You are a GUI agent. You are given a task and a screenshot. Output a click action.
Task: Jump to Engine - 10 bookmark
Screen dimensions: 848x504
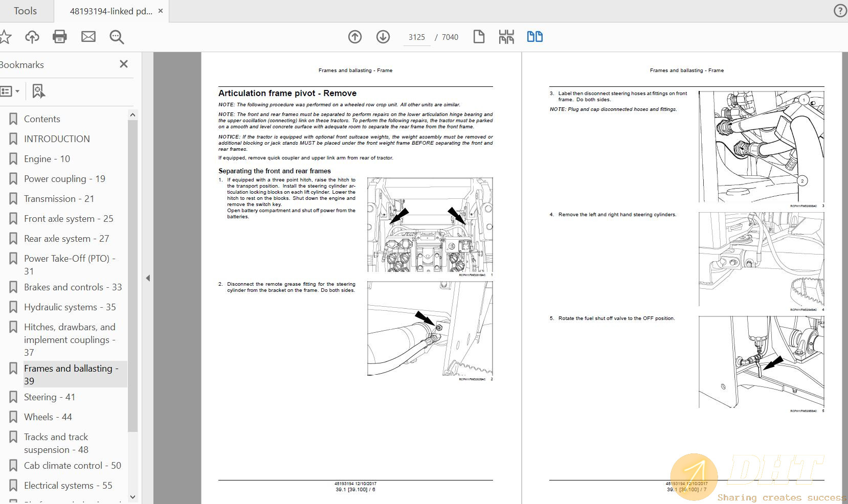point(47,159)
